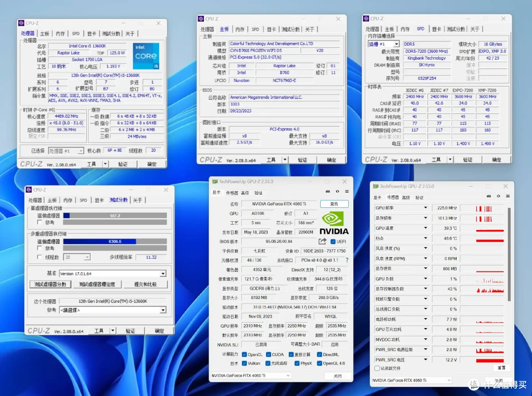Toggle the PhysX checkbox
This screenshot has width=532, height=396.
[x=297, y=363]
